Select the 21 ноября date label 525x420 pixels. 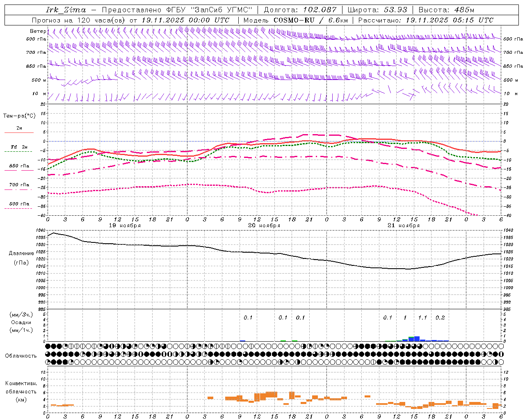(404, 226)
